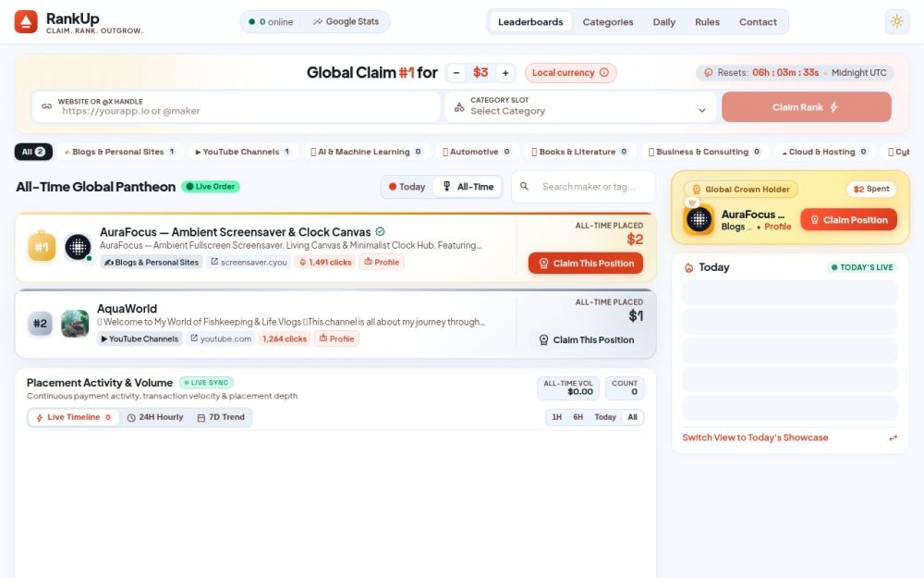Filter by Books & Literature chip

tap(580, 152)
